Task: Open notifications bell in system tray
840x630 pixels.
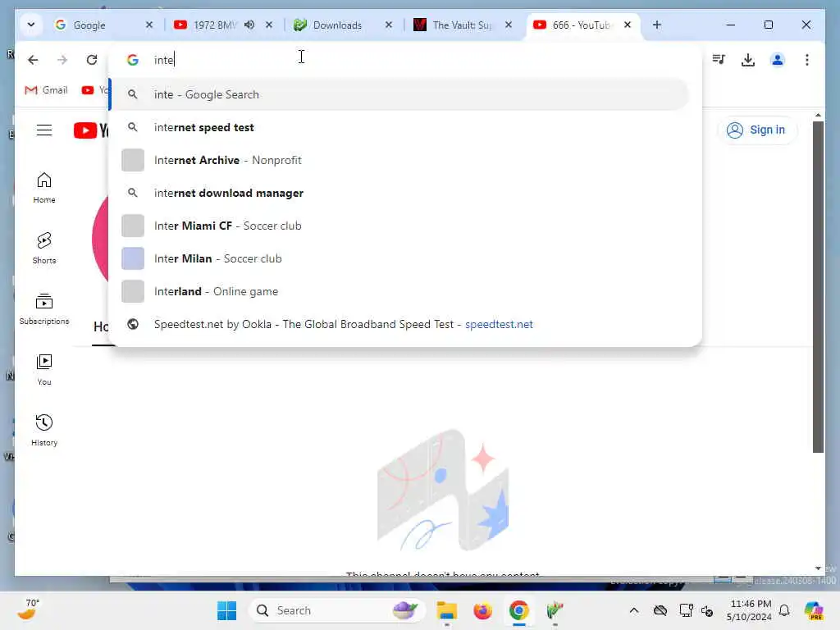Action: click(784, 610)
